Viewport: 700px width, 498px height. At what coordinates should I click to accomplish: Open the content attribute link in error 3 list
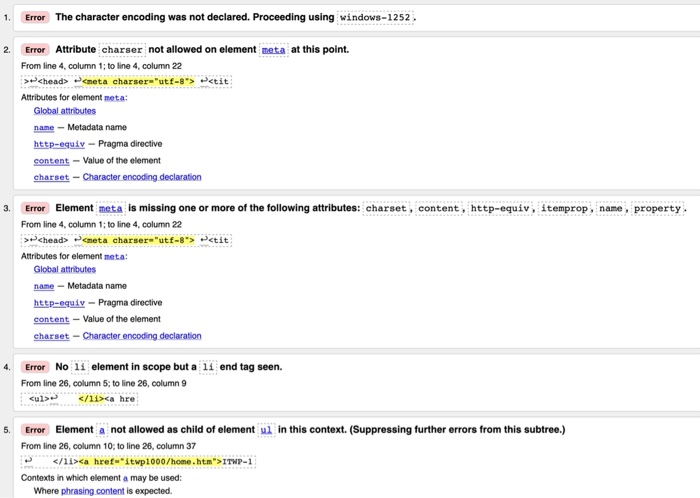[x=51, y=319]
